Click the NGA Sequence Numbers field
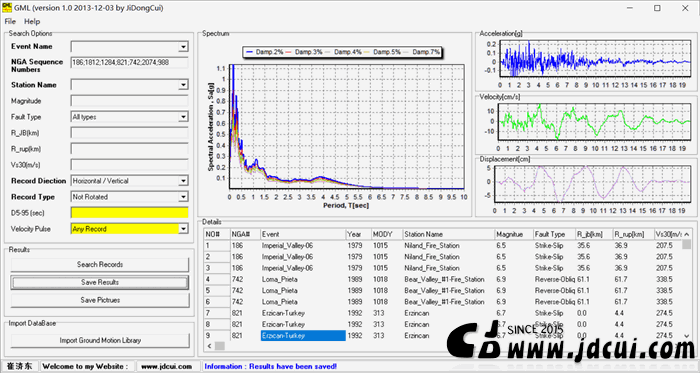 click(x=129, y=62)
